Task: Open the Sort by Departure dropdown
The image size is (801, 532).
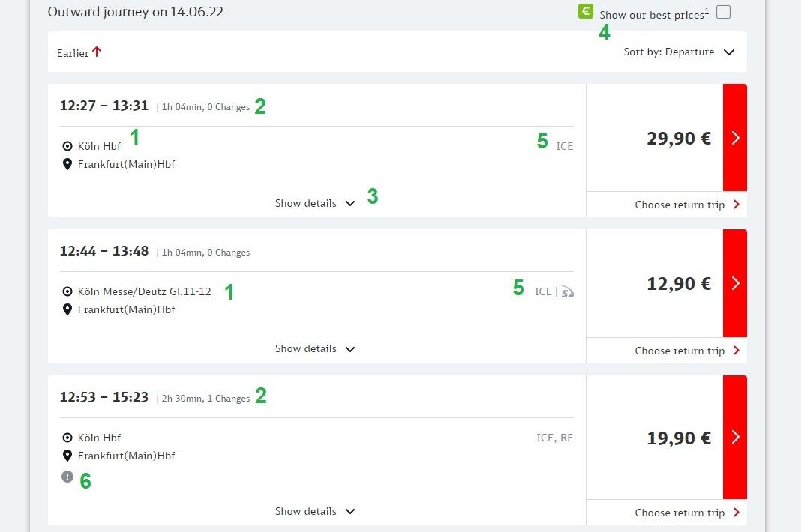Action: click(x=679, y=52)
